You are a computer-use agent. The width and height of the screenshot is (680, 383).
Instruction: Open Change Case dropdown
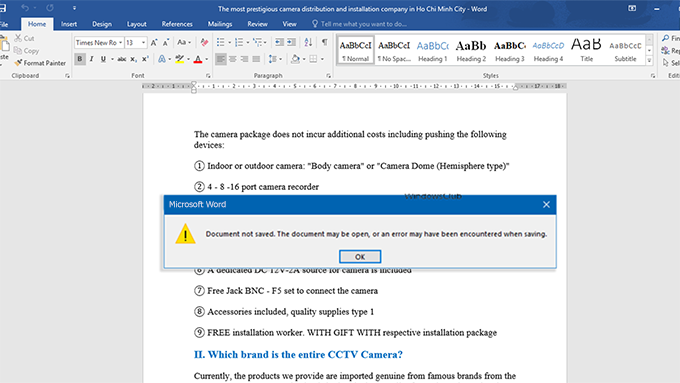pyautogui.click(x=184, y=43)
